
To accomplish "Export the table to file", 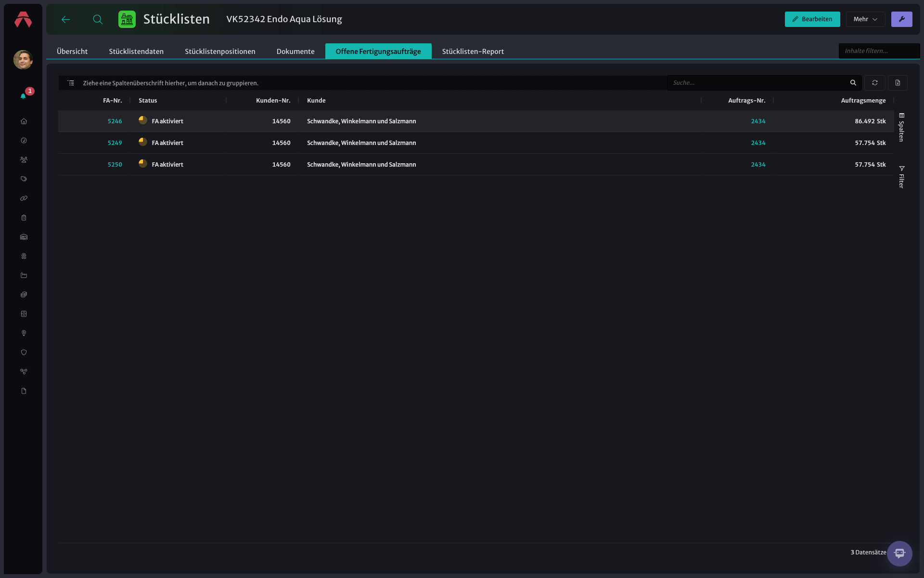I will point(898,83).
